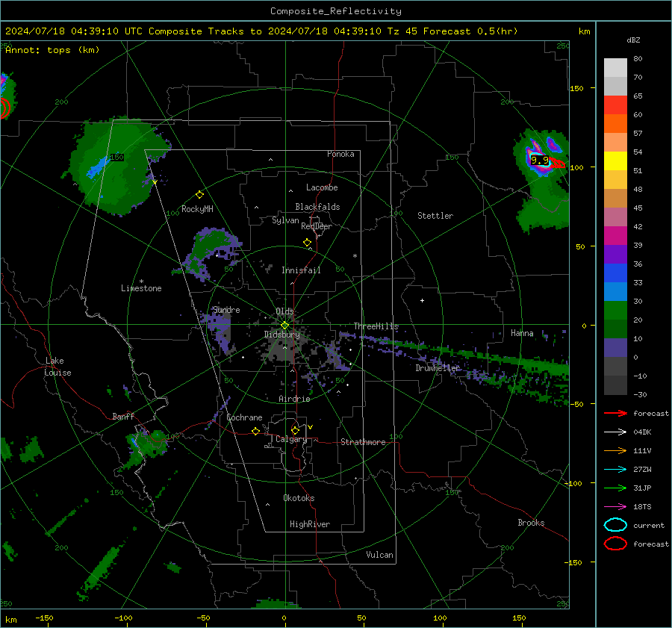
Task: Click the purple-green echo north of Sundre
Action: (x=208, y=253)
